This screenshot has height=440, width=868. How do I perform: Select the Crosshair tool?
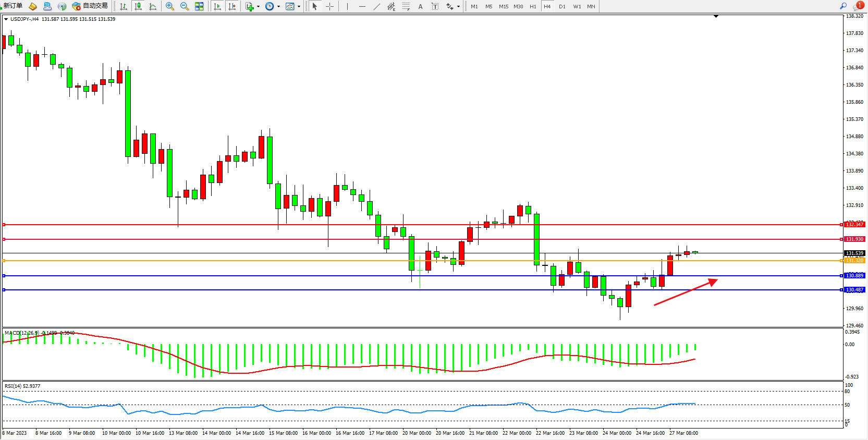(x=330, y=6)
